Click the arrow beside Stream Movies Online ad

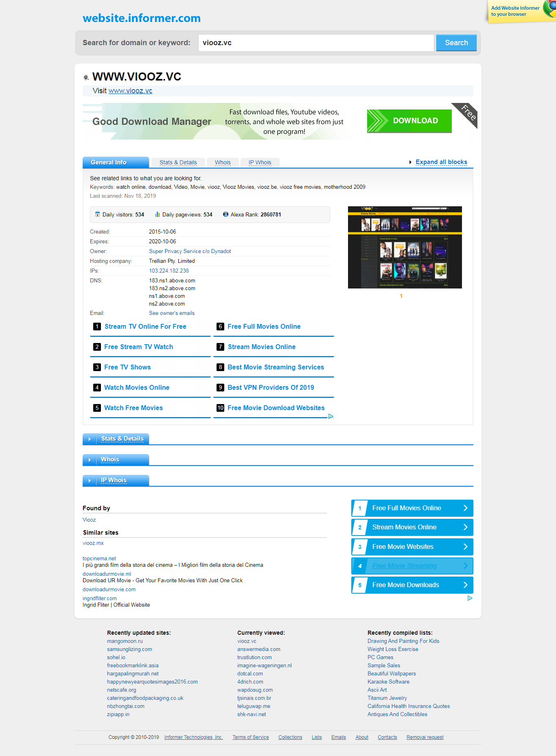coord(466,527)
